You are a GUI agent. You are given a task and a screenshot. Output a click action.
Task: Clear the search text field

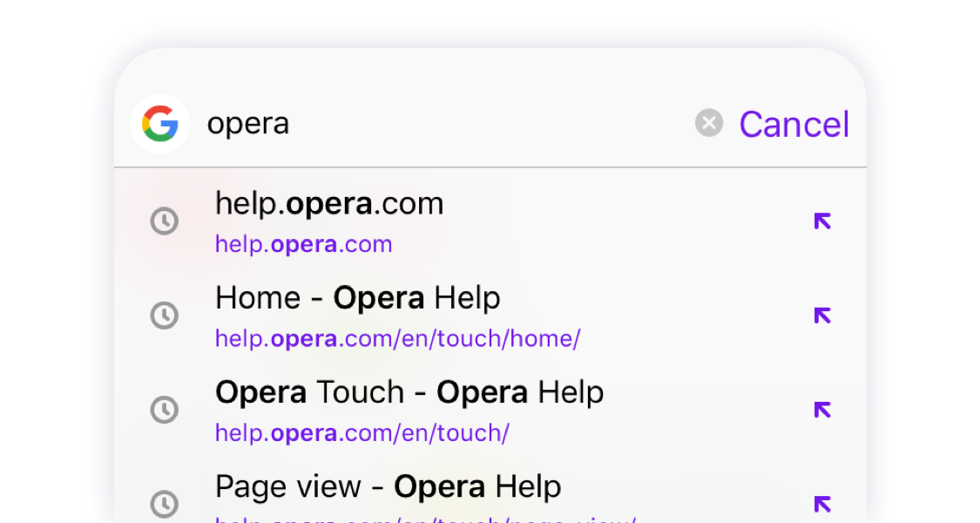point(709,124)
